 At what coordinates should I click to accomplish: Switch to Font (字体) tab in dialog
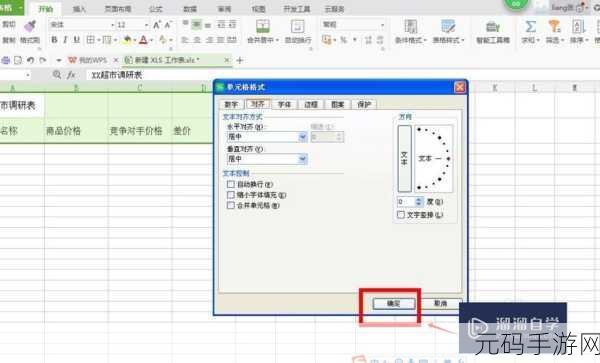pyautogui.click(x=284, y=104)
